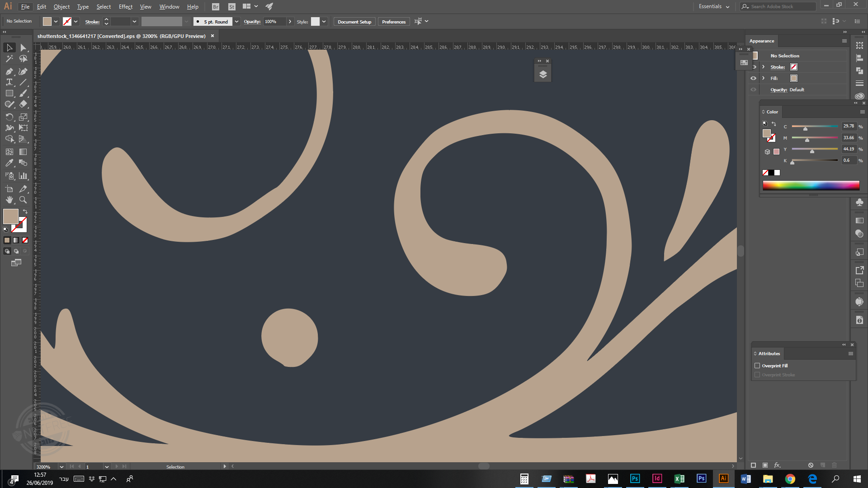
Task: Toggle Fill visibility eye in Appearance
Action: pyautogui.click(x=753, y=78)
